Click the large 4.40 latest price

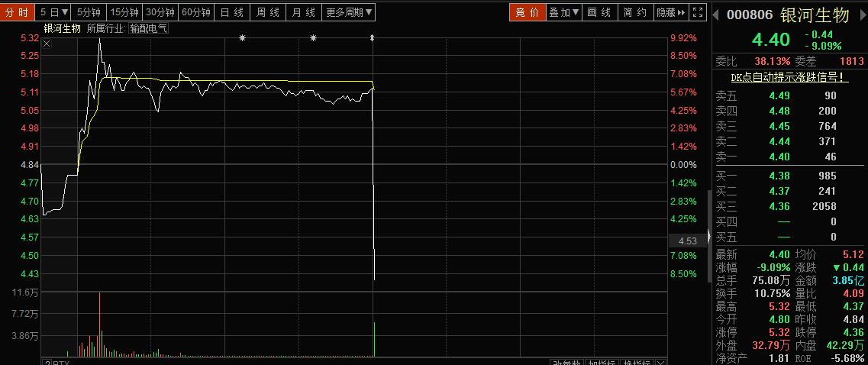(x=771, y=39)
